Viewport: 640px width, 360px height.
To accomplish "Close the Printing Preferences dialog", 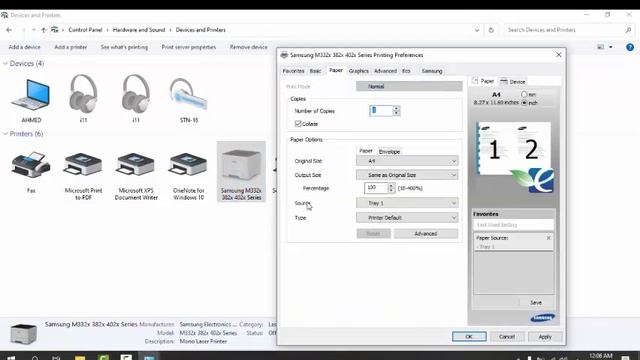I will pos(558,55).
